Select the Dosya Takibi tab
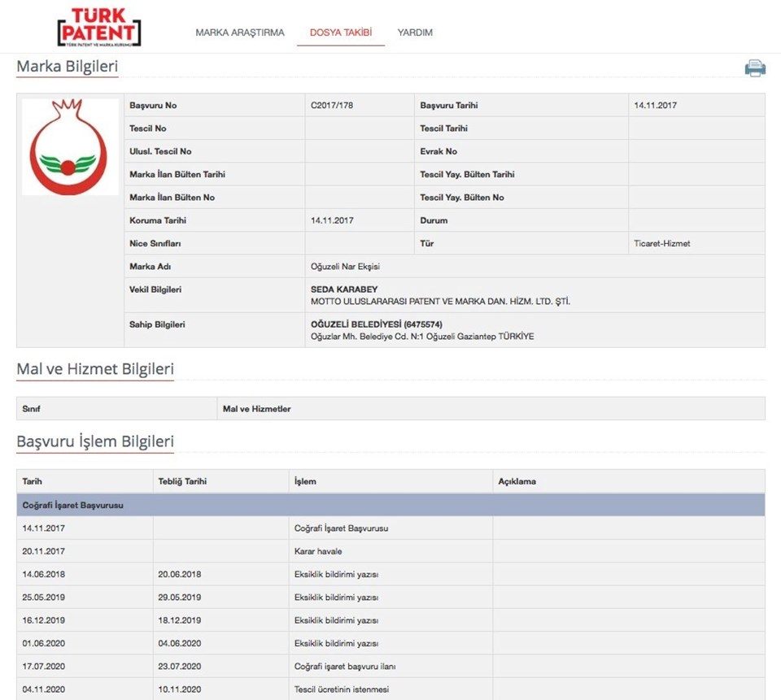Image resolution: width=781 pixels, height=700 pixels. click(341, 33)
